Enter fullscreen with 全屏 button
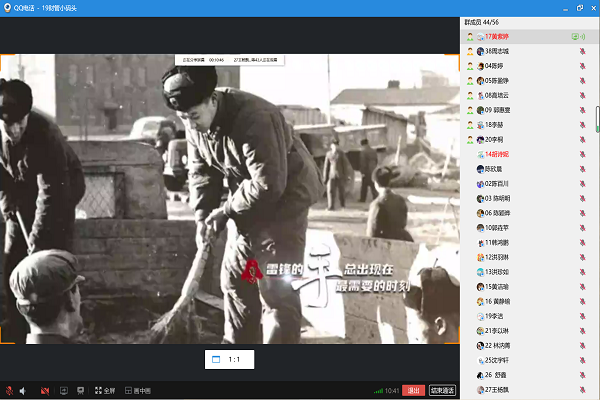The height and width of the screenshot is (400, 600). 105,391
